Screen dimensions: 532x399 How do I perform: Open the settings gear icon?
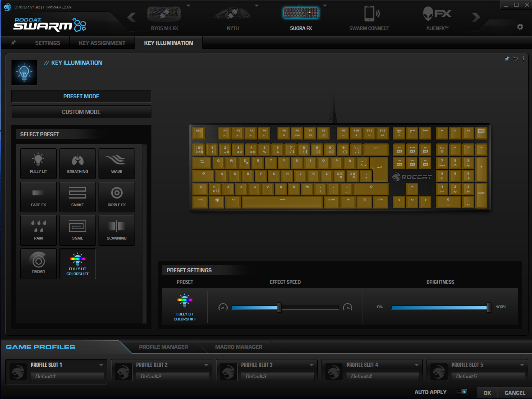tap(520, 27)
